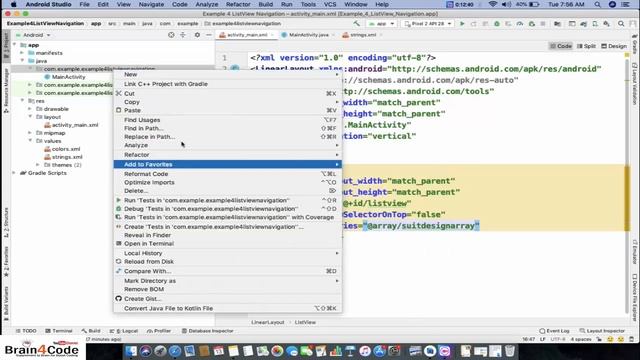Collapse the java folder
The image size is (640, 360).
[22, 61]
